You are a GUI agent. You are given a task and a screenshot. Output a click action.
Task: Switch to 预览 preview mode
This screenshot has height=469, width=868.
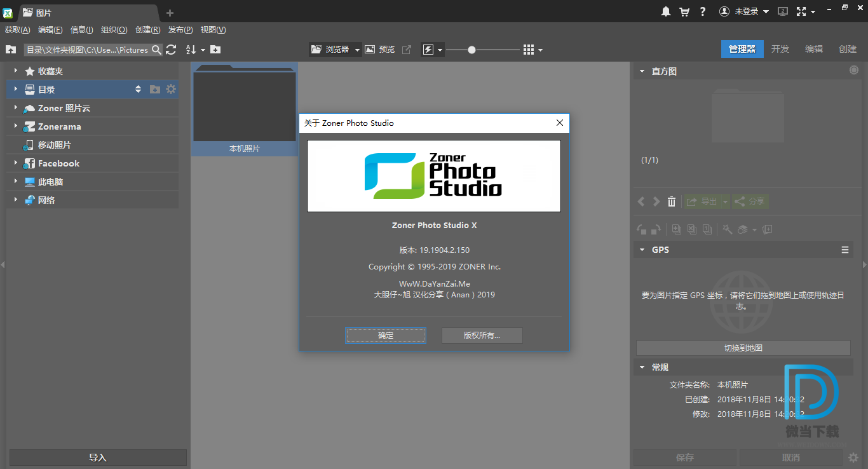point(380,50)
